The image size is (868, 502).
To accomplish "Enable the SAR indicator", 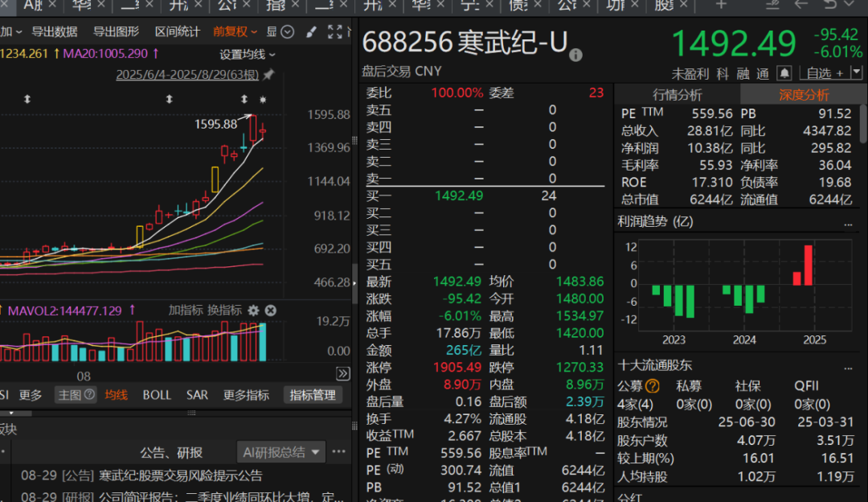I will [197, 395].
